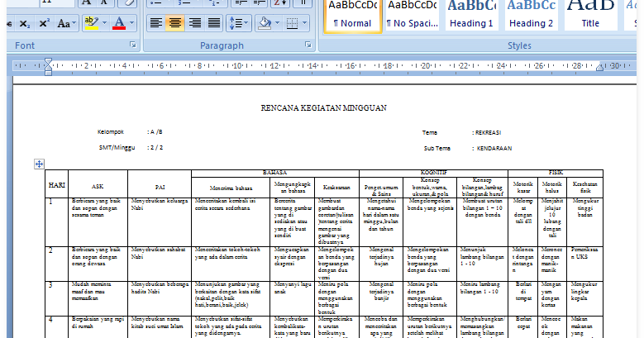Image resolution: width=644 pixels, height=338 pixels.
Task: Apply the red font color
Action: [x=119, y=23]
